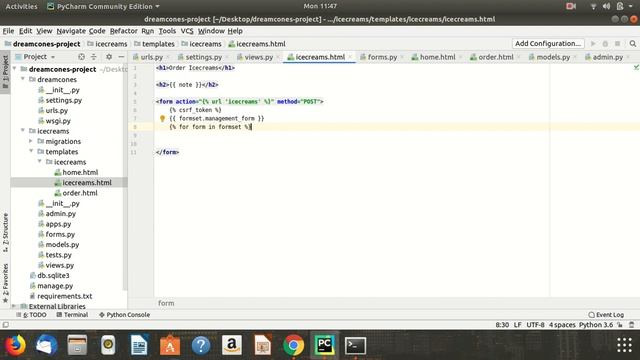Click the scroll-from-source target icon
Image resolution: width=640 pixels, height=360 pixels.
click(x=81, y=57)
